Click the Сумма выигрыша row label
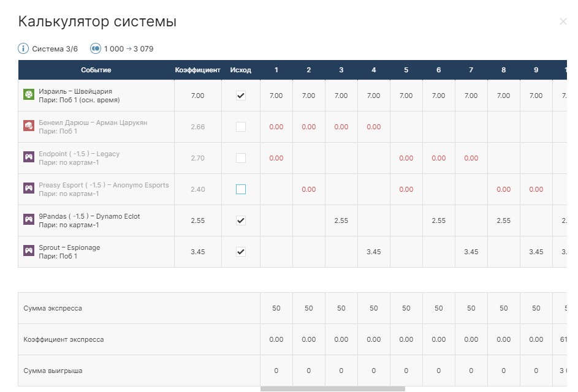This screenshot has width=578, height=392. (53, 371)
